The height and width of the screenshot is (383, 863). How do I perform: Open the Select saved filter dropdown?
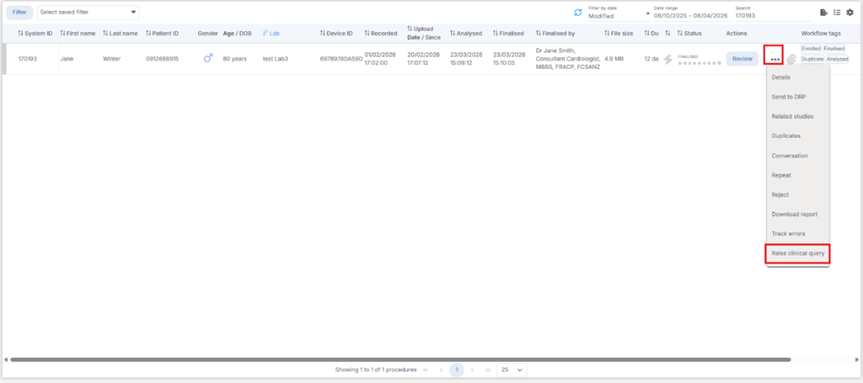click(x=88, y=12)
